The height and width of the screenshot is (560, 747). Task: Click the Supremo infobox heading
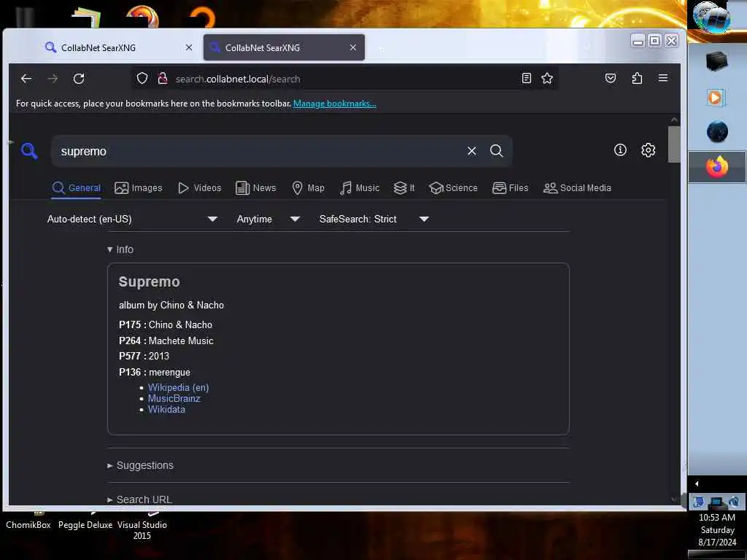(x=149, y=282)
